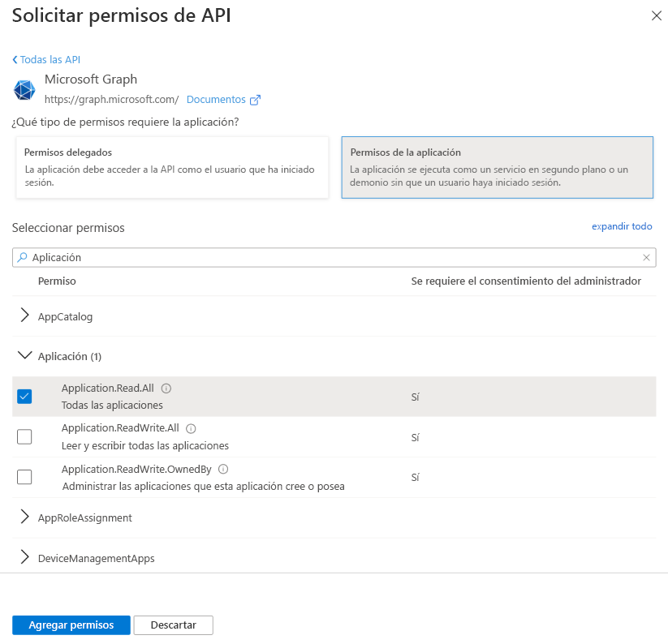Check the Application.ReadWrite.OwnedBy permission

point(24,477)
